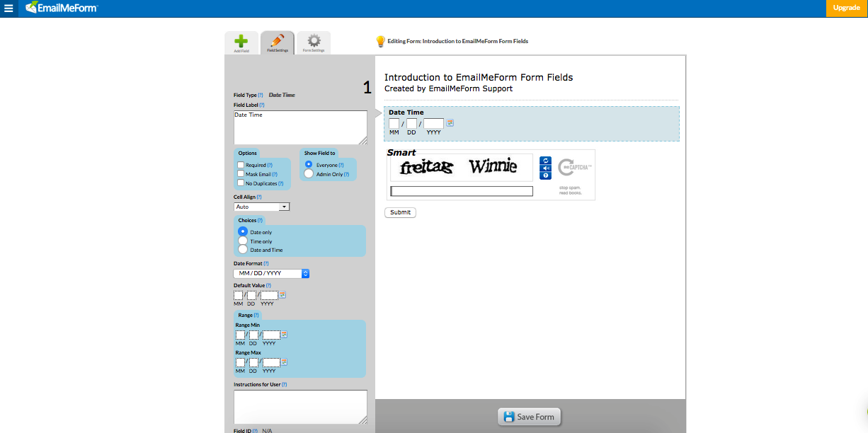Switch to the Add Field tab

coord(241,43)
